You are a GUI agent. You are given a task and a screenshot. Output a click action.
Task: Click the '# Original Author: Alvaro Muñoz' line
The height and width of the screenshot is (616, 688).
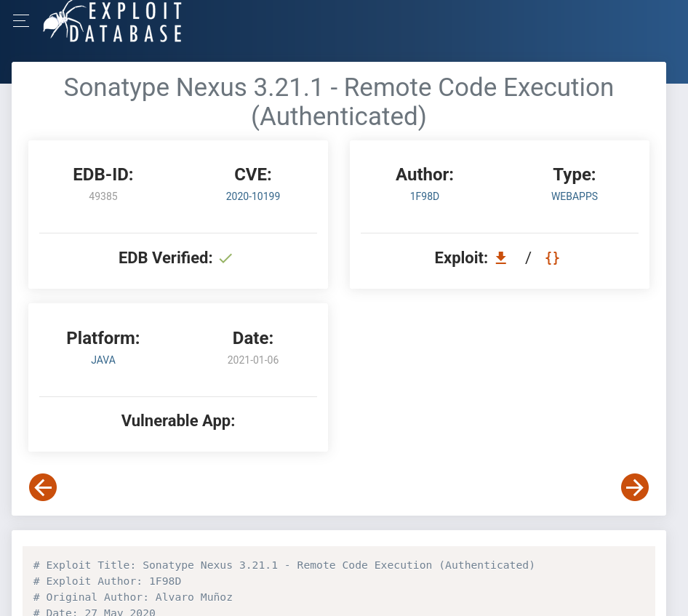pyautogui.click(x=133, y=597)
